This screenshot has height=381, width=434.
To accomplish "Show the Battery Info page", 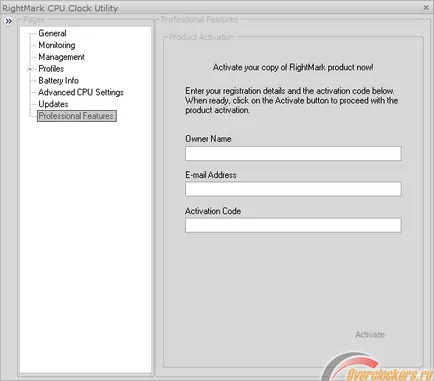I will [x=58, y=81].
